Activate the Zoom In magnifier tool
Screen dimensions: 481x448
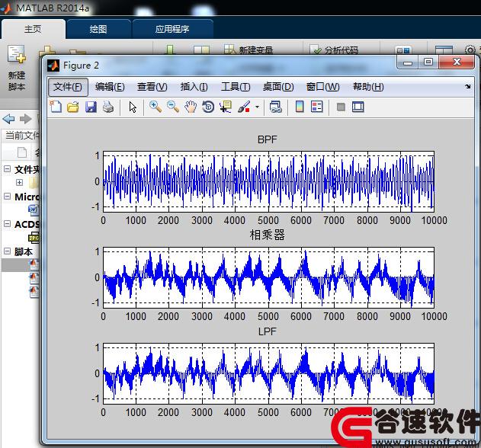156,107
